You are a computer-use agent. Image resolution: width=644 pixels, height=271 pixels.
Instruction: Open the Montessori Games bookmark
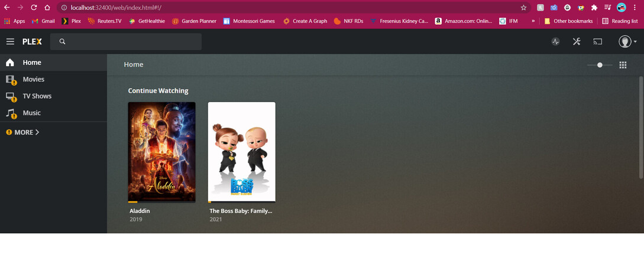pyautogui.click(x=250, y=21)
